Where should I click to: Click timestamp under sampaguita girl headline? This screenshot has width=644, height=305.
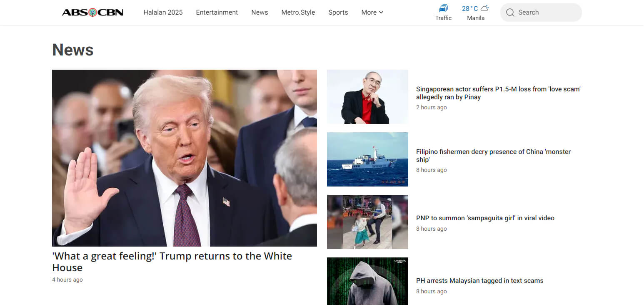[x=432, y=229]
